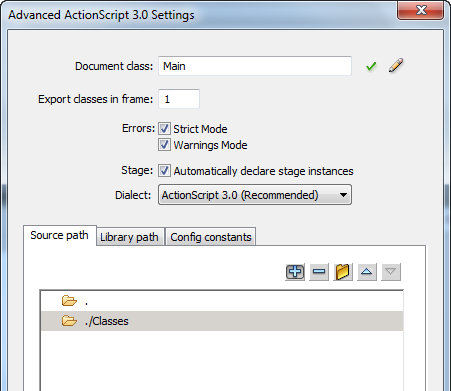Image resolution: width=451 pixels, height=391 pixels.
Task: Edit class definition with pencil icon
Action: [396, 65]
